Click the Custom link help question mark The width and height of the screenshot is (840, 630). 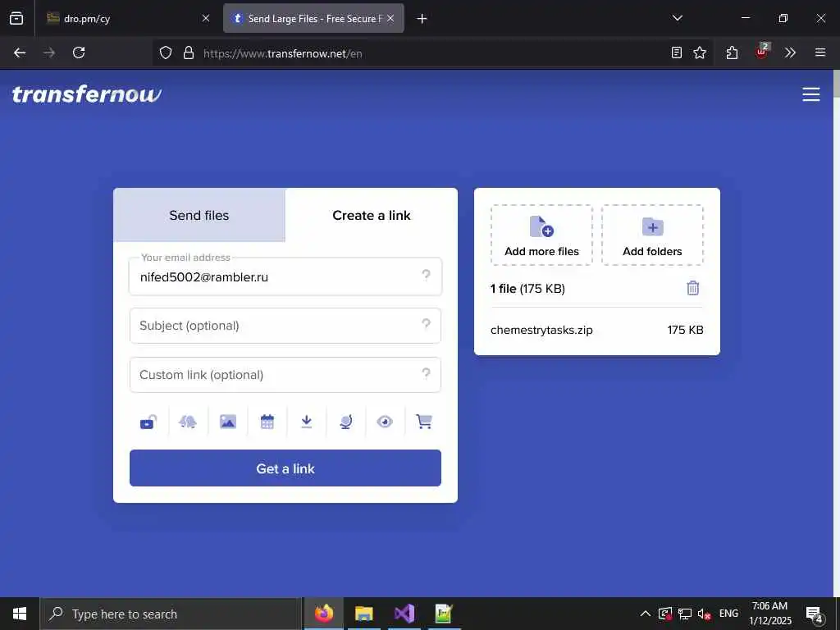pos(426,373)
